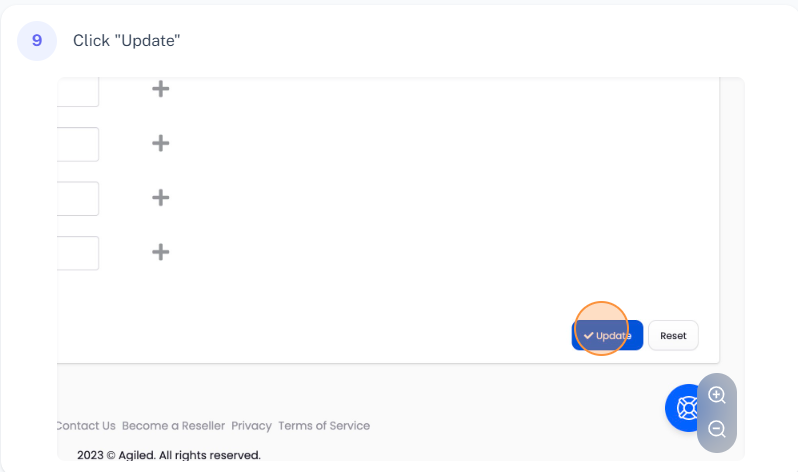
Task: Click the Agiled copyright footer text
Action: pos(168,455)
